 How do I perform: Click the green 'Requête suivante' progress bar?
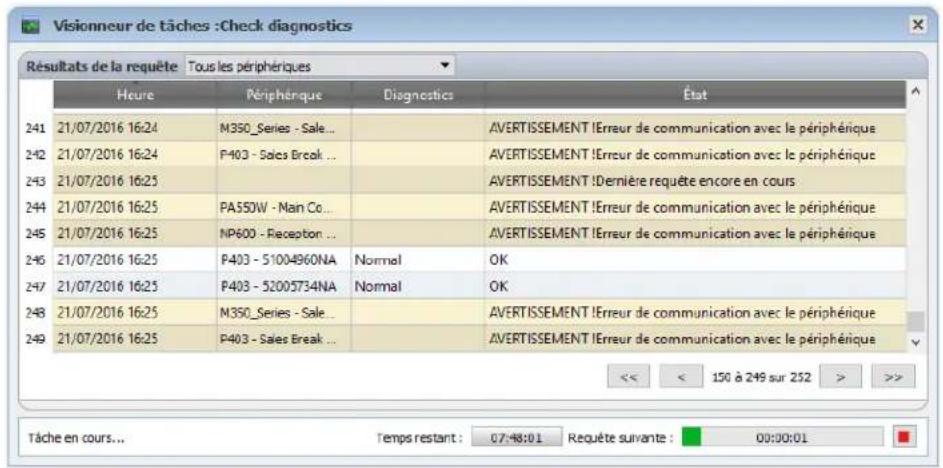tap(782, 438)
